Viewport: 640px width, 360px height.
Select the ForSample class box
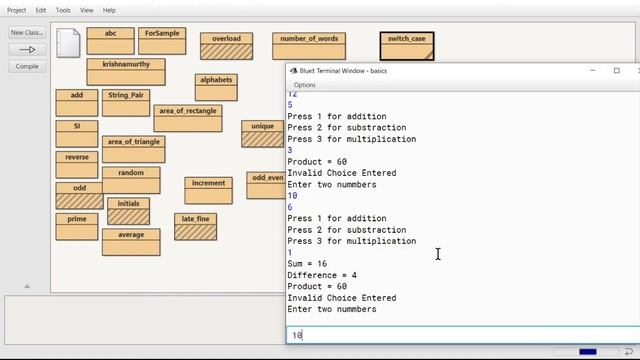pyautogui.click(x=162, y=41)
